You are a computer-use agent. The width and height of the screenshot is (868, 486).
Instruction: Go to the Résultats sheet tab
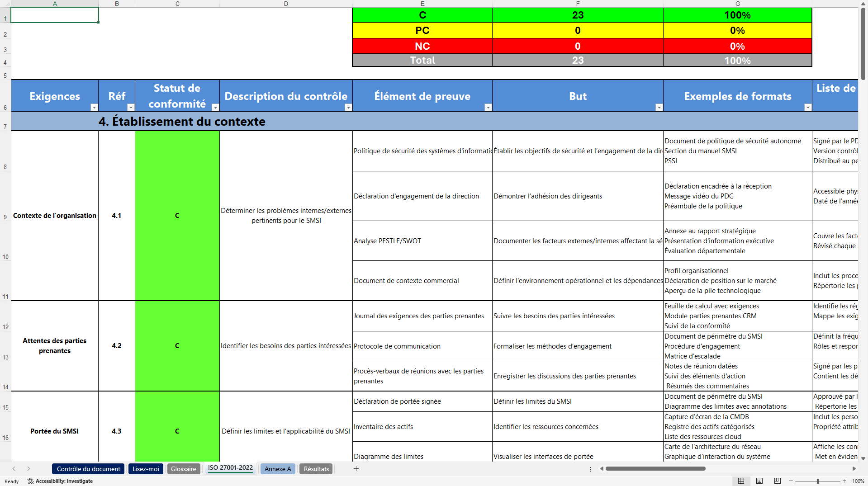pyautogui.click(x=316, y=469)
